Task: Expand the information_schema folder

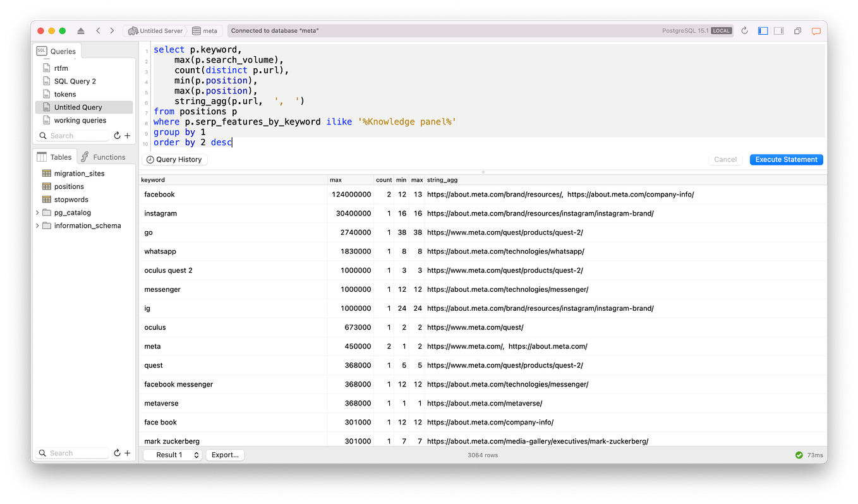Action: point(37,225)
